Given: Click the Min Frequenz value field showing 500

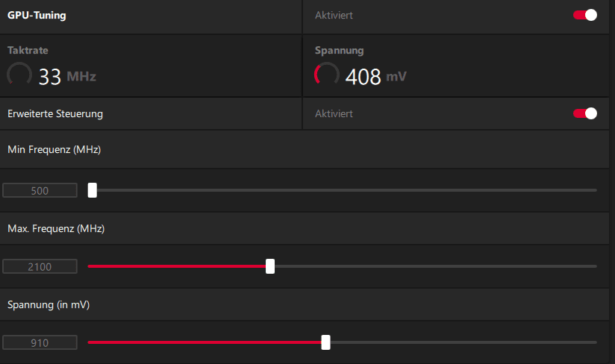Looking at the screenshot, I should click(40, 190).
